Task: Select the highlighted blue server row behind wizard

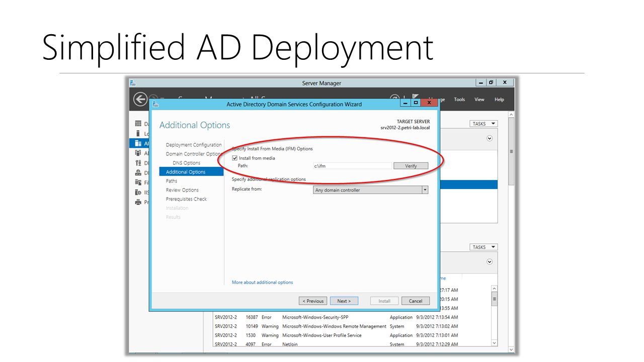Action: [x=468, y=185]
